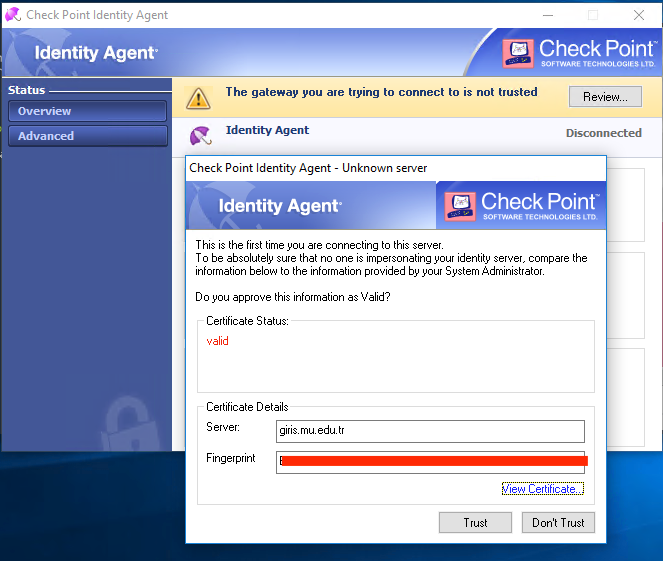Click the Trust button
Screen dimensions: 663x561
click(475, 523)
